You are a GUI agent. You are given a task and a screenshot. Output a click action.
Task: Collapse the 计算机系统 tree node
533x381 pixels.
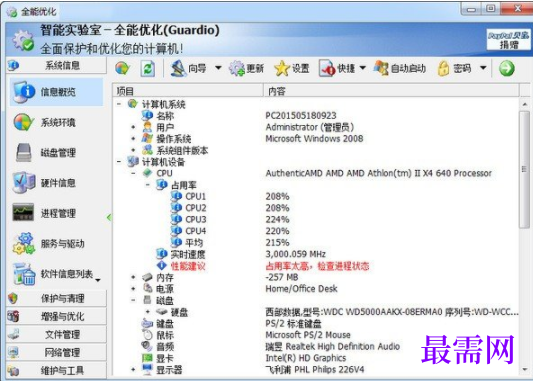(x=119, y=104)
